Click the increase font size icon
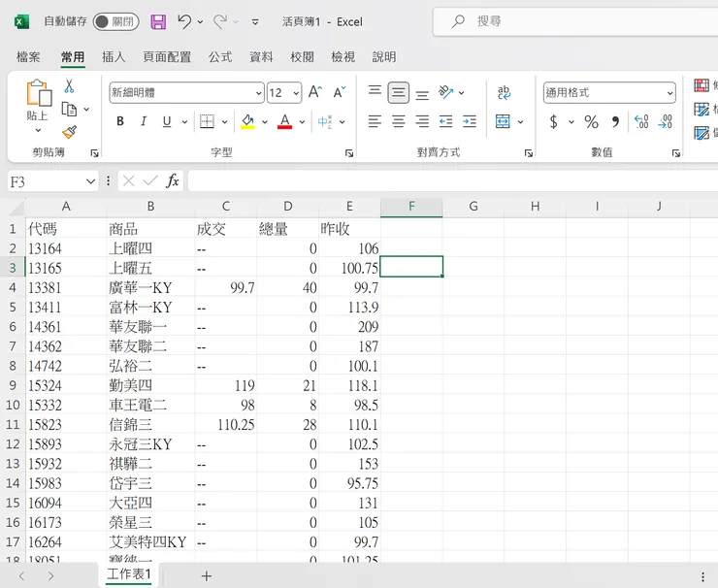 314,93
